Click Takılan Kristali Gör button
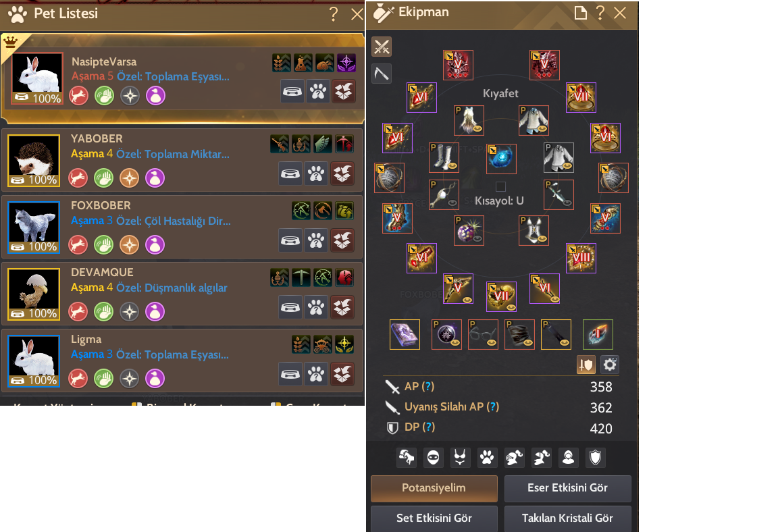The height and width of the screenshot is (532, 778). pyautogui.click(x=567, y=518)
